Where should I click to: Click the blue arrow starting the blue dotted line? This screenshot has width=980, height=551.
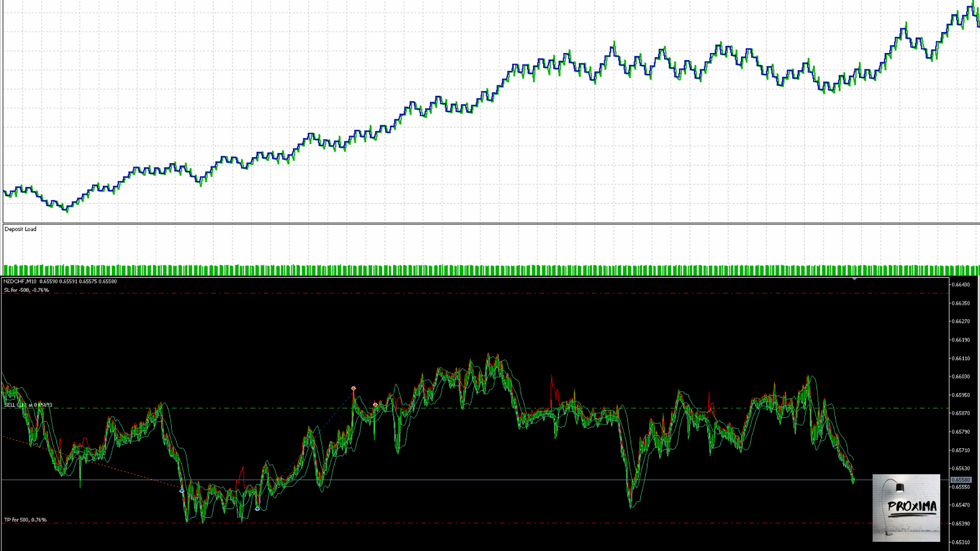click(257, 509)
